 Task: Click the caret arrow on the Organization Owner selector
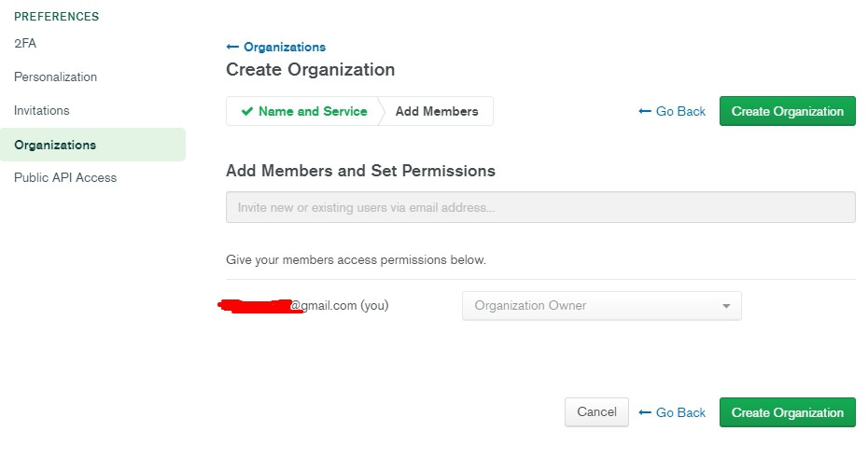(x=726, y=306)
